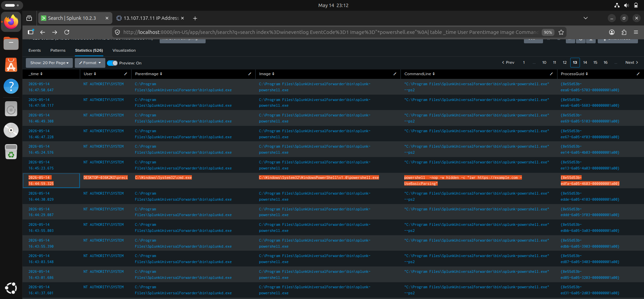Open the Help icon in the dock
Image resolution: width=644 pixels, height=299 pixels.
[x=11, y=86]
